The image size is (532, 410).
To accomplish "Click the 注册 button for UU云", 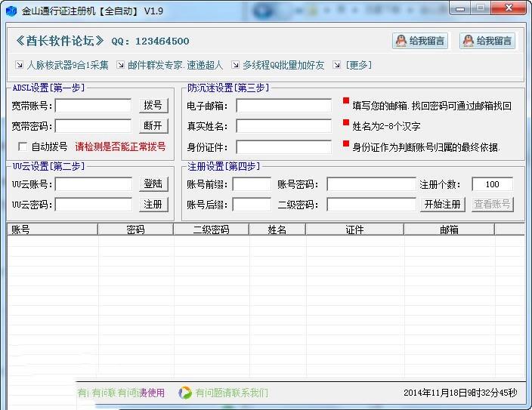I will (153, 205).
